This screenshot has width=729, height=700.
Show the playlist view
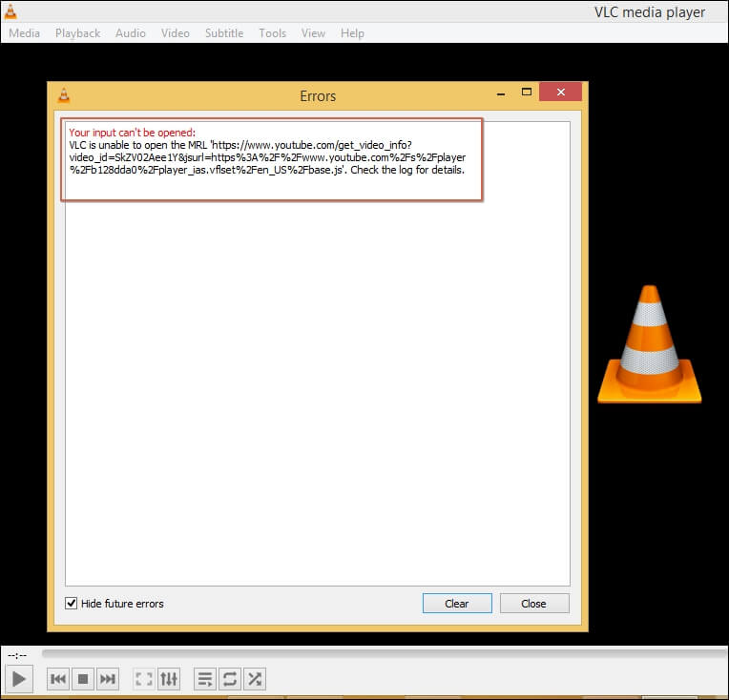[x=204, y=679]
